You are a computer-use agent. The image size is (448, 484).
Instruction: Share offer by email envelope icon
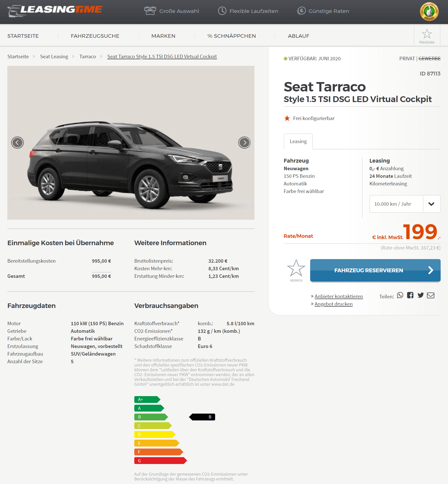[x=431, y=295]
